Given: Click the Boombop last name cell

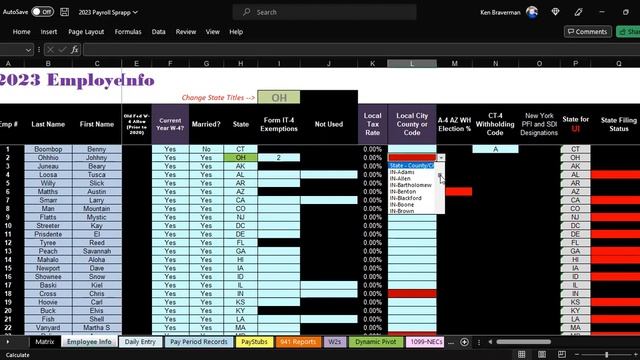Looking at the screenshot, I should (48, 149).
